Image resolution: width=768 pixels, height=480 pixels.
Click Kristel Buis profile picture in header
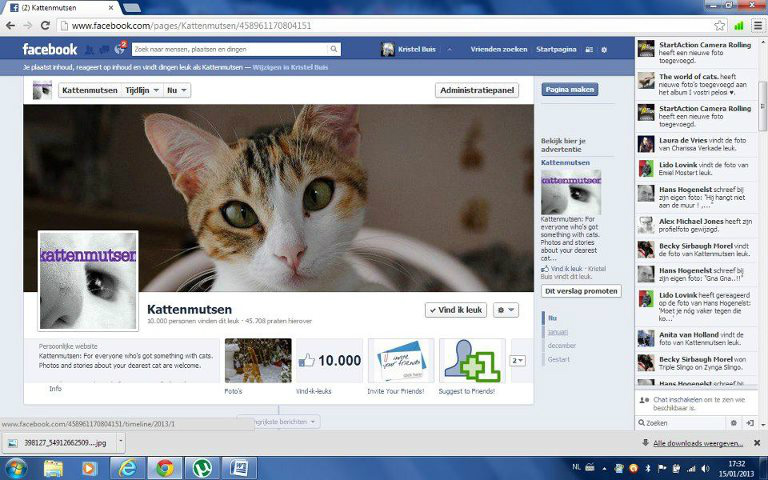(x=388, y=49)
